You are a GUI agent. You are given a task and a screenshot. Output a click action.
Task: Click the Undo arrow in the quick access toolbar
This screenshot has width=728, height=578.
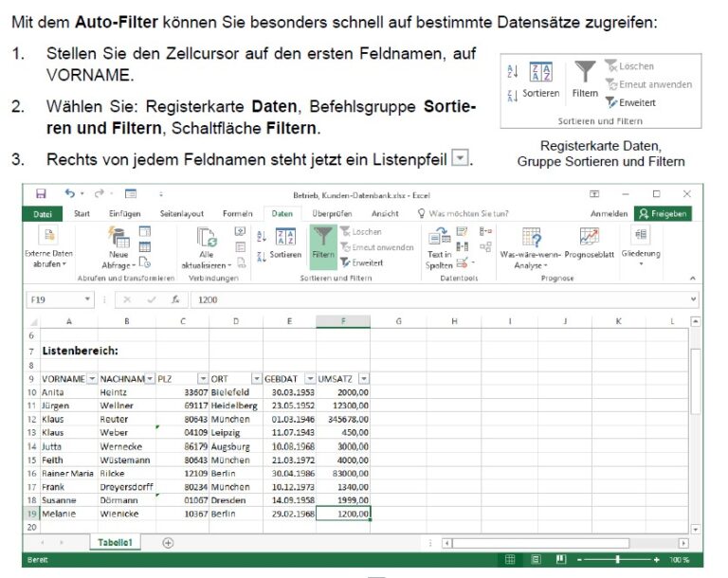click(69, 193)
